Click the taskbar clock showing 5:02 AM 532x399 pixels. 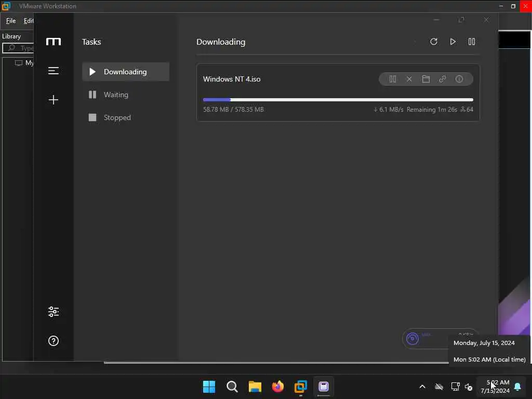[x=495, y=387]
